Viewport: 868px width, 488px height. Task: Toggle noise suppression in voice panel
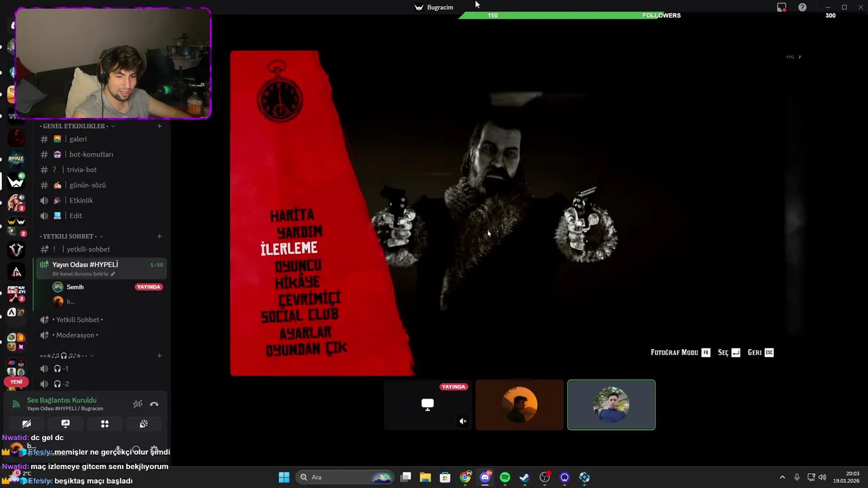(x=138, y=404)
